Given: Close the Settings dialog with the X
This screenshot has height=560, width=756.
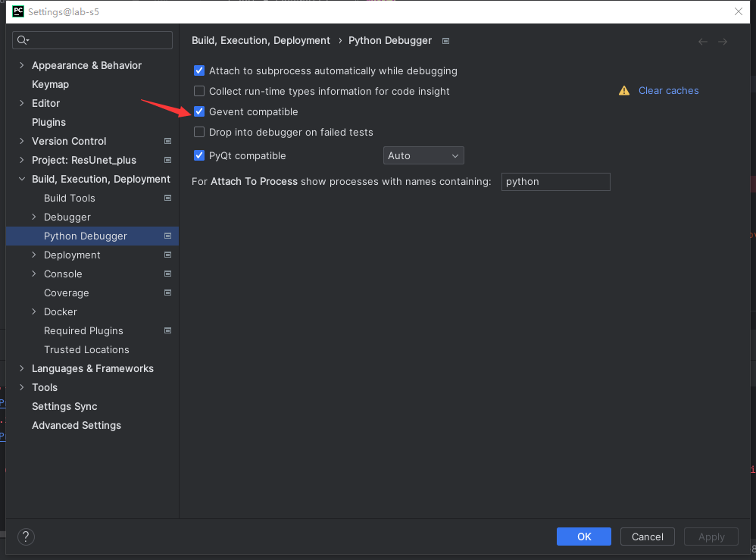Looking at the screenshot, I should click(738, 11).
